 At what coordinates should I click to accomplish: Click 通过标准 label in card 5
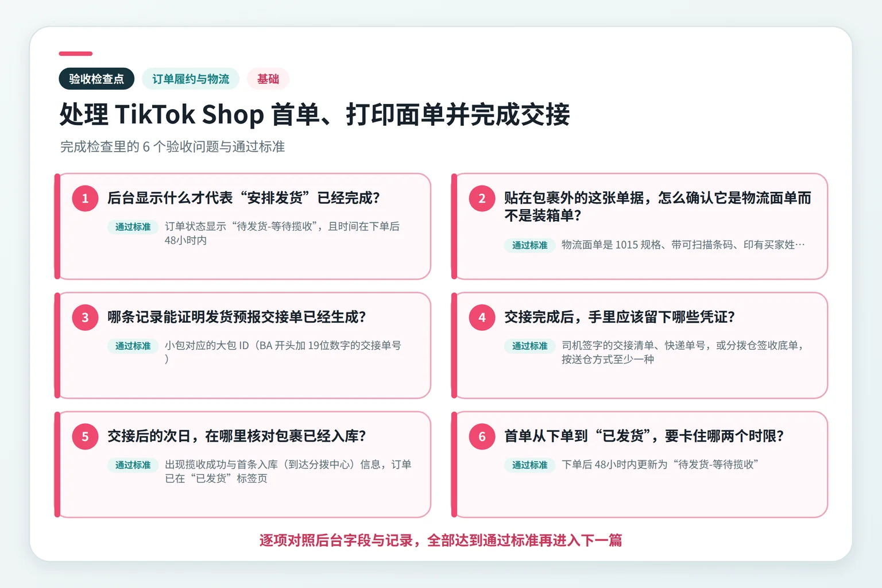pyautogui.click(x=133, y=465)
